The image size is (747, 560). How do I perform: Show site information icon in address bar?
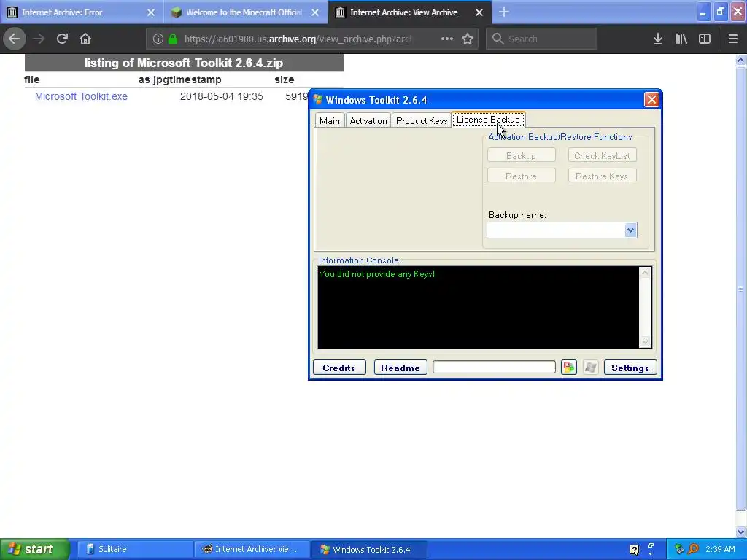158,39
